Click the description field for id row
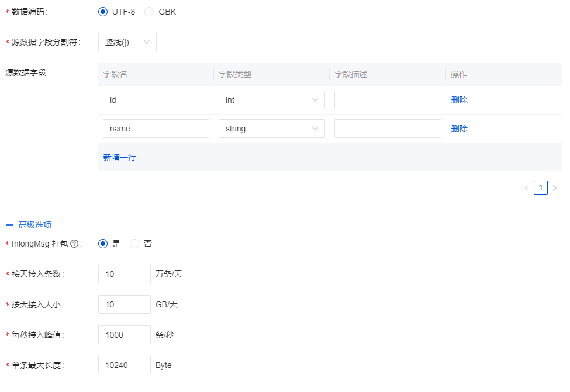 click(387, 100)
